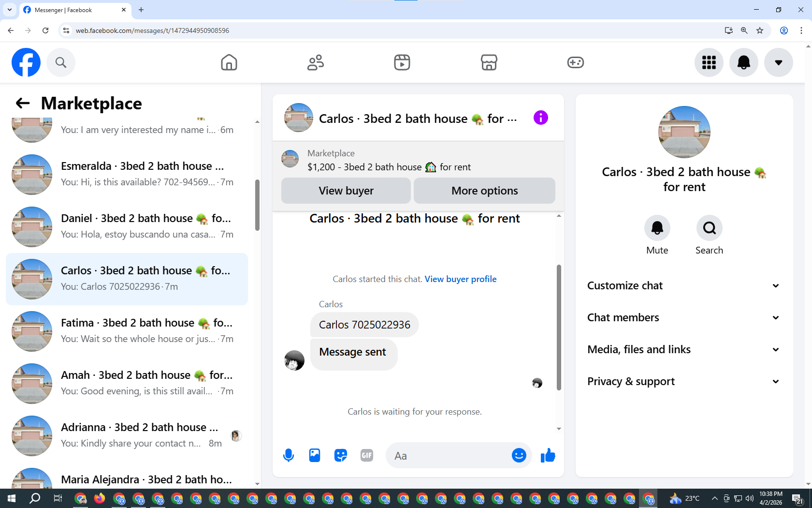The width and height of the screenshot is (812, 508).
Task: Open the account dropdown arrow
Action: [x=779, y=62]
